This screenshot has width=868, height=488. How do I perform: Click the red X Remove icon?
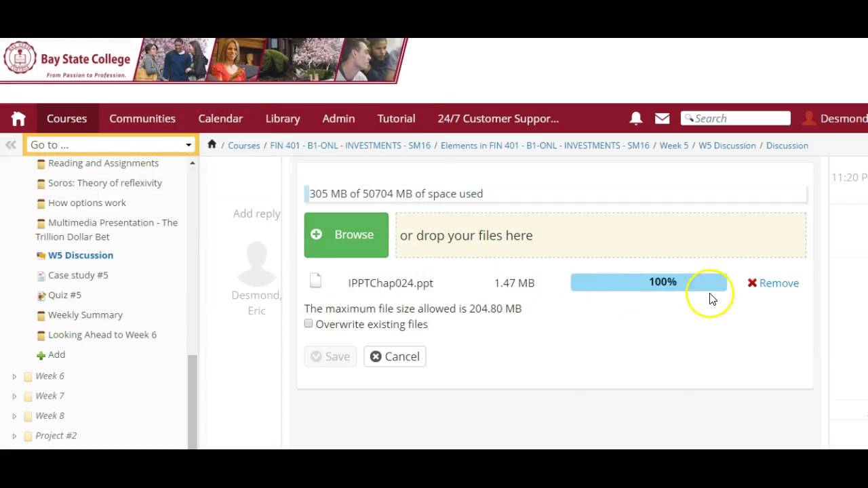pyautogui.click(x=752, y=283)
